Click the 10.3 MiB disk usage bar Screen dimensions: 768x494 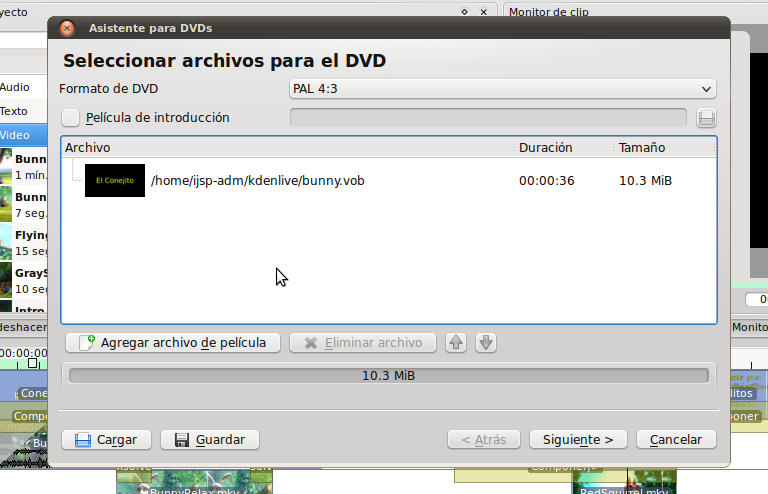pos(388,376)
